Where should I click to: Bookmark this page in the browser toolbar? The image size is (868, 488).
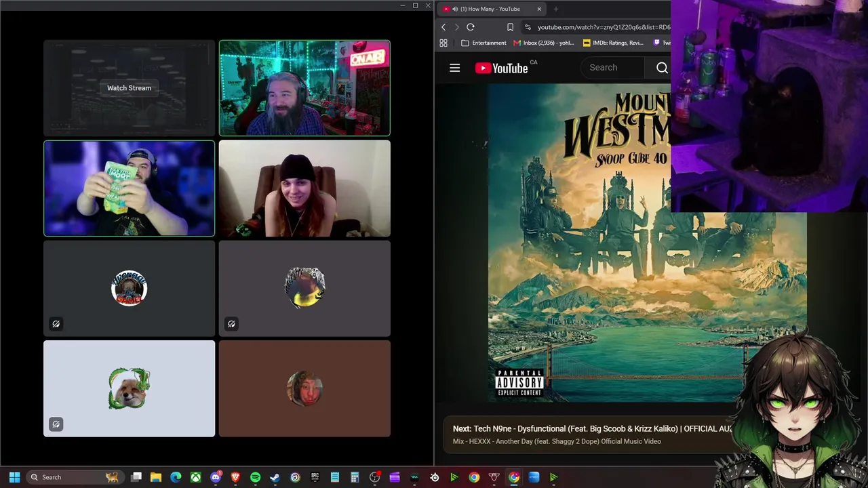(x=510, y=27)
